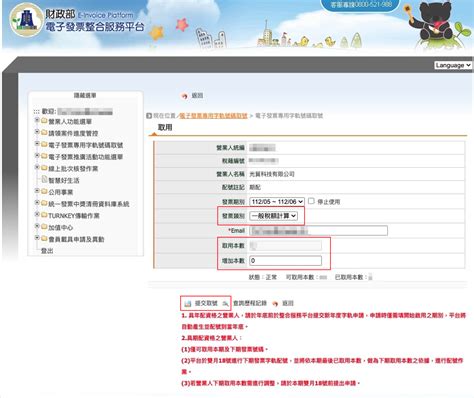Click the 取用 section heading
Image resolution: width=474 pixels, height=398 pixels.
pos(165,127)
